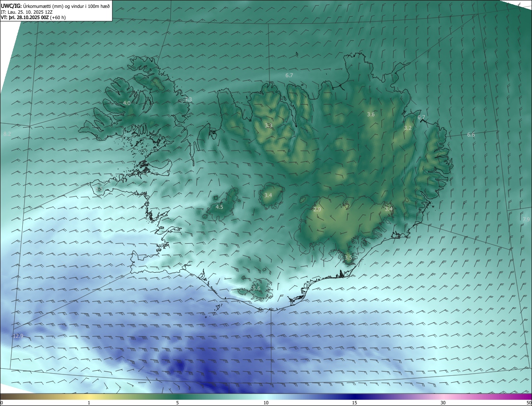
Task: Select the 7.3 value label on the map
Action: 188,100
